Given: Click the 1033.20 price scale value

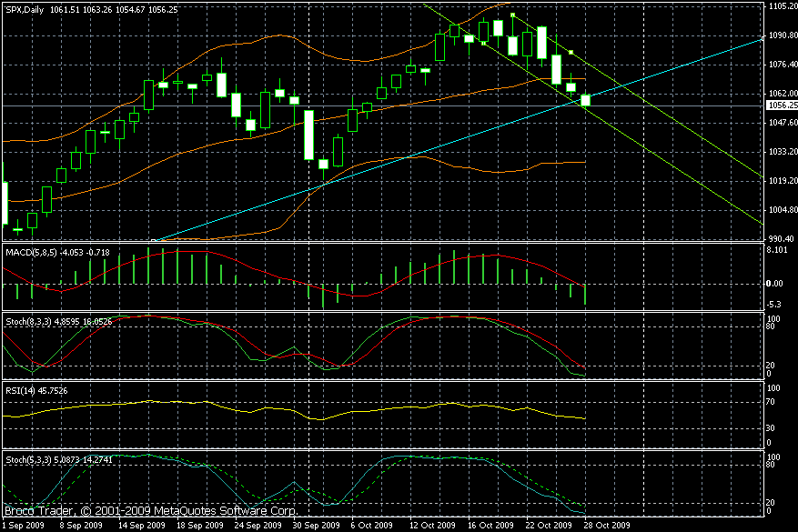Looking at the screenshot, I should (x=781, y=152).
